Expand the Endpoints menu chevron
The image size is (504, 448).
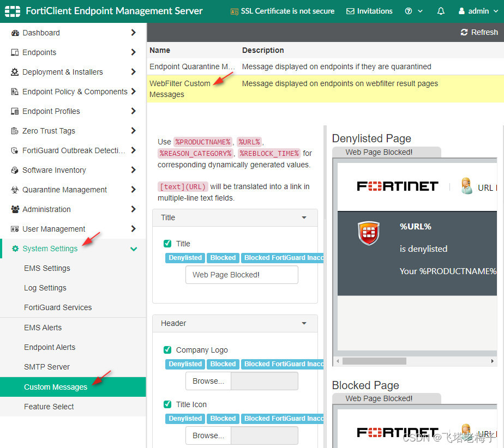[x=134, y=52]
